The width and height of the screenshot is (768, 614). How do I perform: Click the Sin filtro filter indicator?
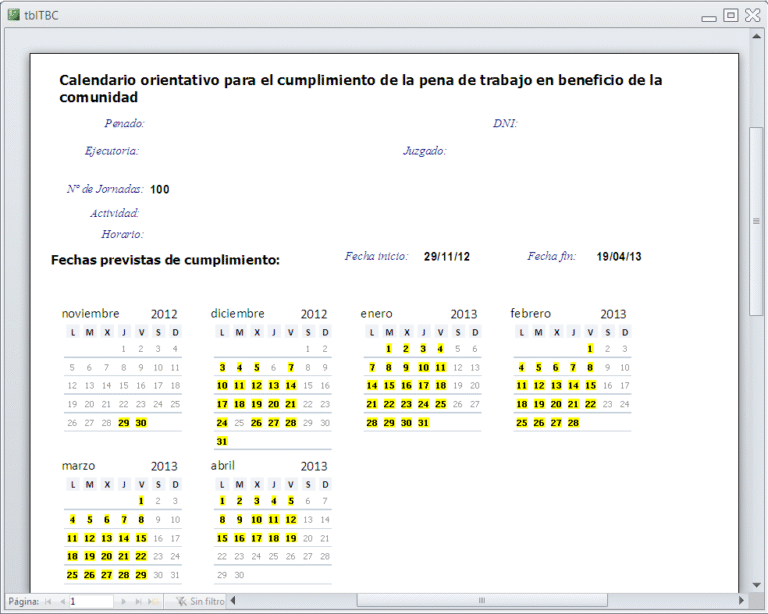pyautogui.click(x=200, y=601)
